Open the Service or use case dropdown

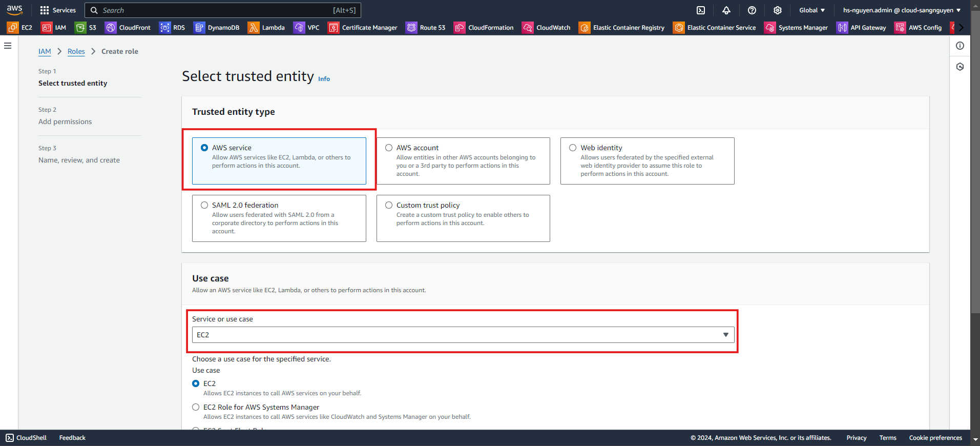[463, 335]
